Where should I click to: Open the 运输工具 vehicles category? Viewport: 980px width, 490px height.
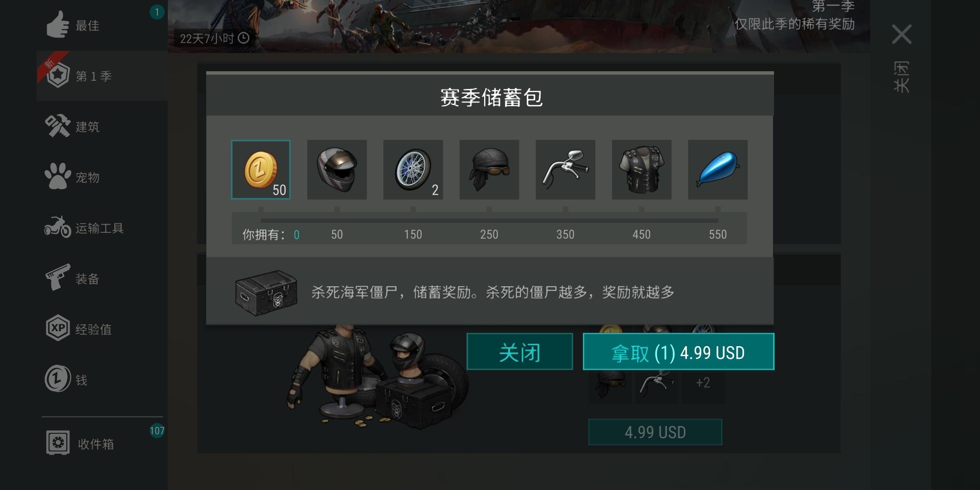[102, 228]
